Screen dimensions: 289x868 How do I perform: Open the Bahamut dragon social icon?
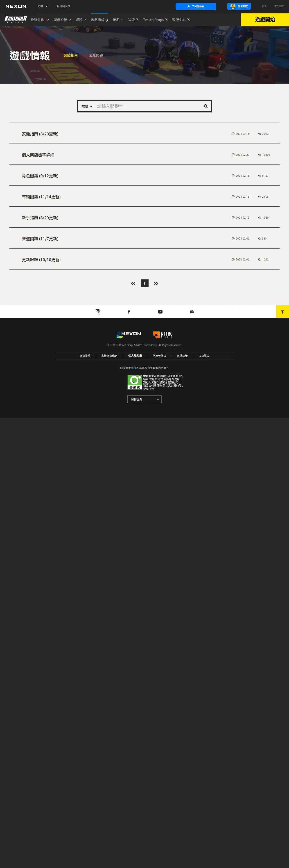tap(97, 312)
